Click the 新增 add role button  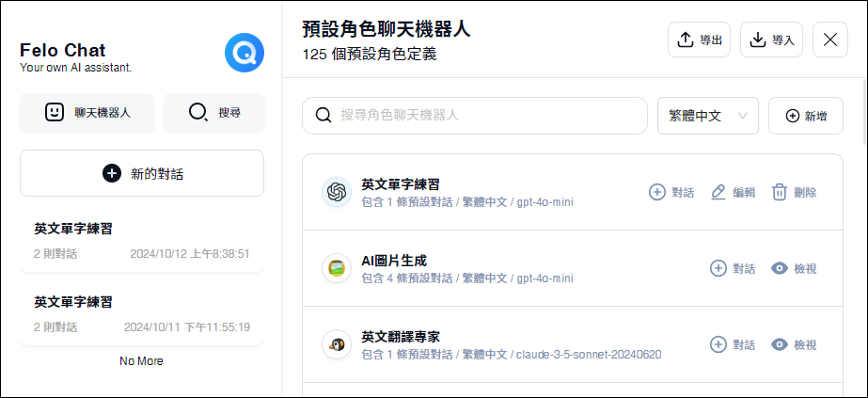point(806,116)
